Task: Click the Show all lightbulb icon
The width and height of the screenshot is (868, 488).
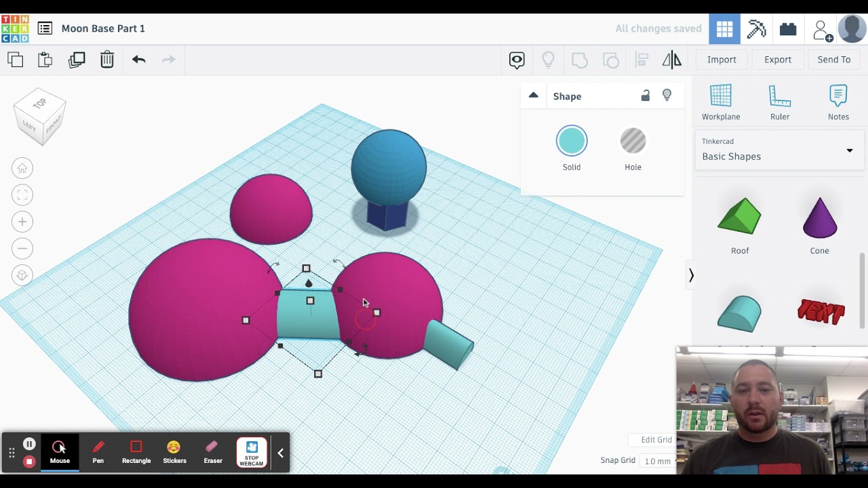Action: [x=549, y=60]
